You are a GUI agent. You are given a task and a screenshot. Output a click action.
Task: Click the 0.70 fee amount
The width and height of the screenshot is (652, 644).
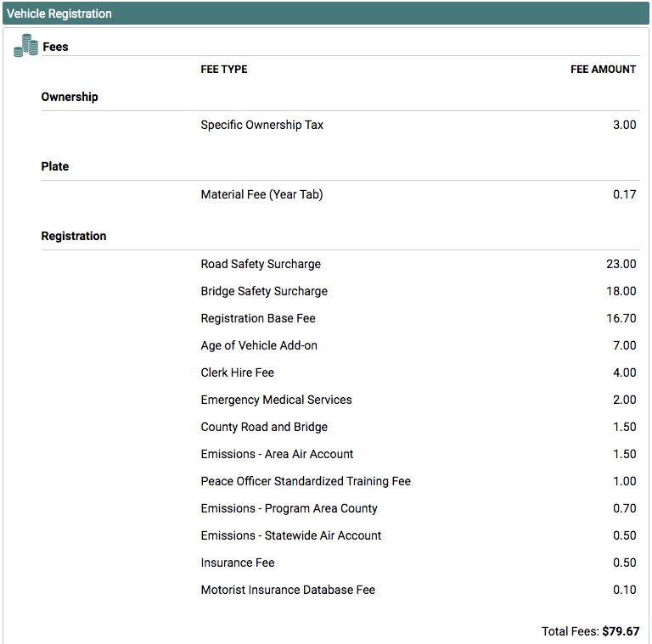(x=624, y=508)
